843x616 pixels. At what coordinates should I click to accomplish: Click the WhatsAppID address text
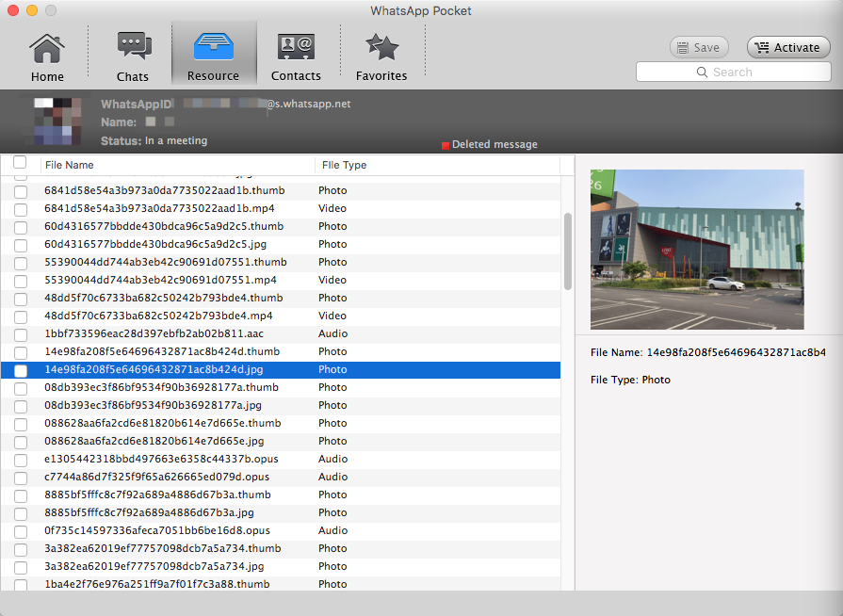[225, 104]
